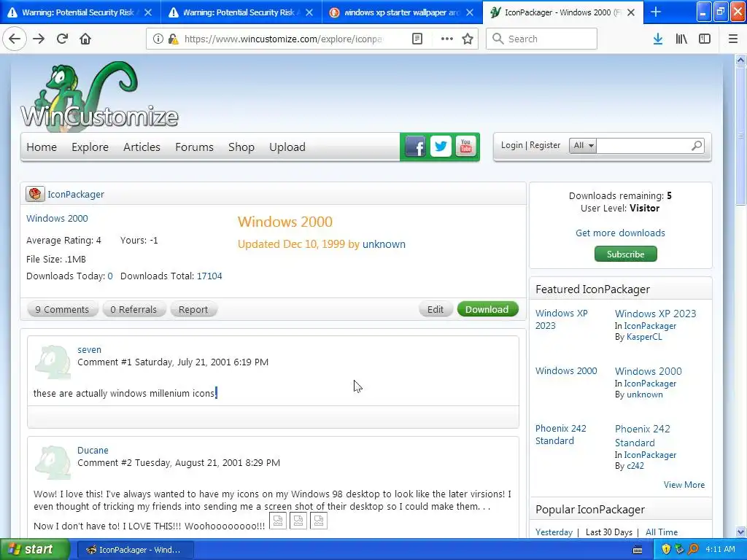Select Yesterday popular filter
This screenshot has height=560, width=747.
pyautogui.click(x=554, y=532)
